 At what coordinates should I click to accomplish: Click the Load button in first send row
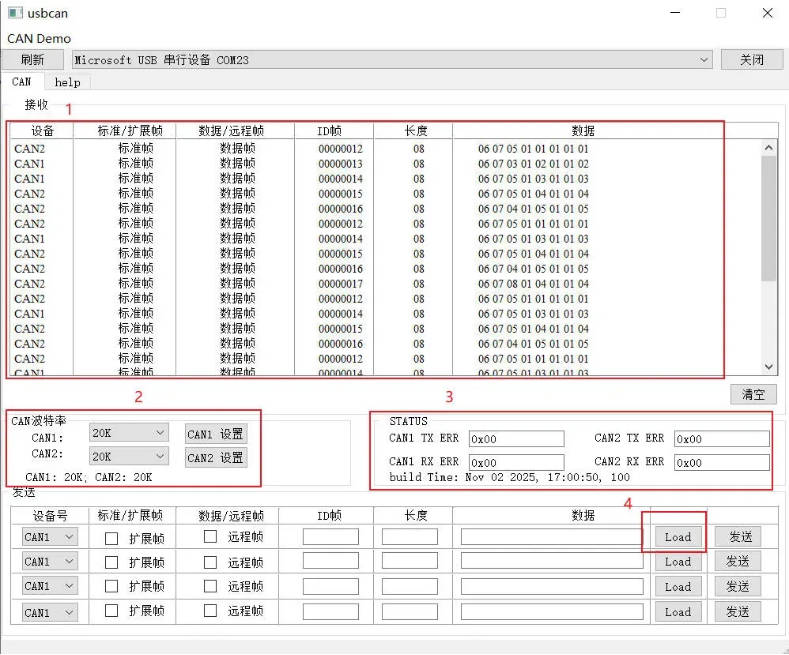678,537
